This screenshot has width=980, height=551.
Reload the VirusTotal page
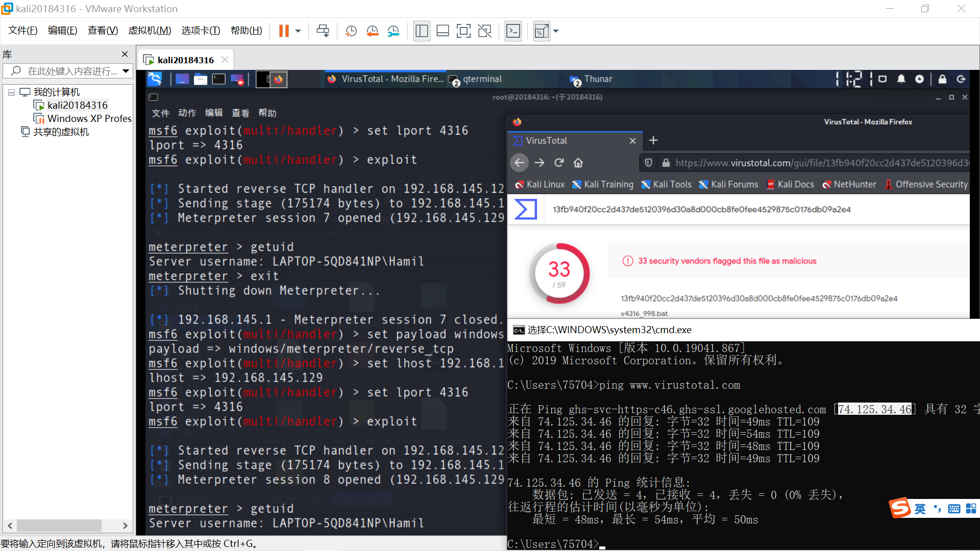click(x=559, y=163)
